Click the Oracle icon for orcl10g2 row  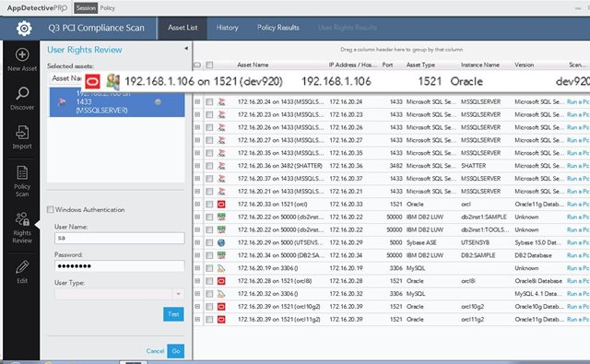click(x=221, y=307)
